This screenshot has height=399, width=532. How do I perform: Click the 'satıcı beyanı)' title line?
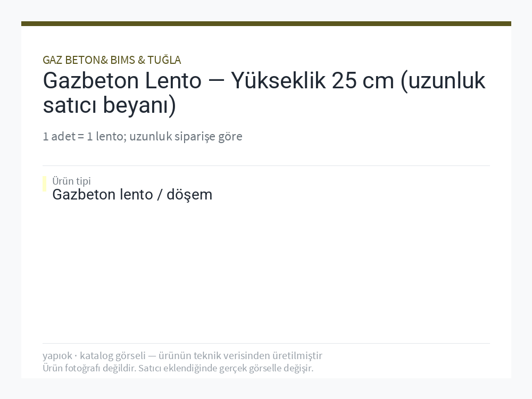[109, 105]
